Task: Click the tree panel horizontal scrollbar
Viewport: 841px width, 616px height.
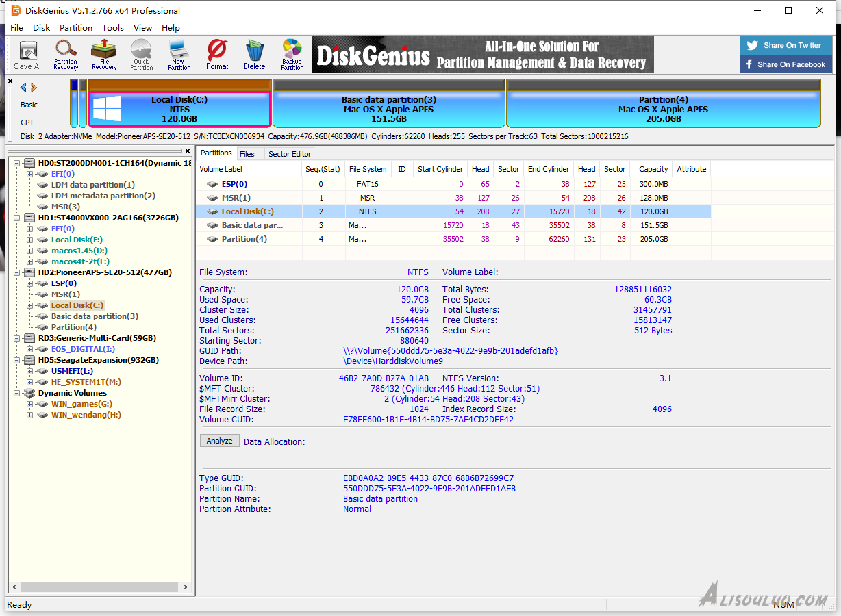Action: coord(100,587)
